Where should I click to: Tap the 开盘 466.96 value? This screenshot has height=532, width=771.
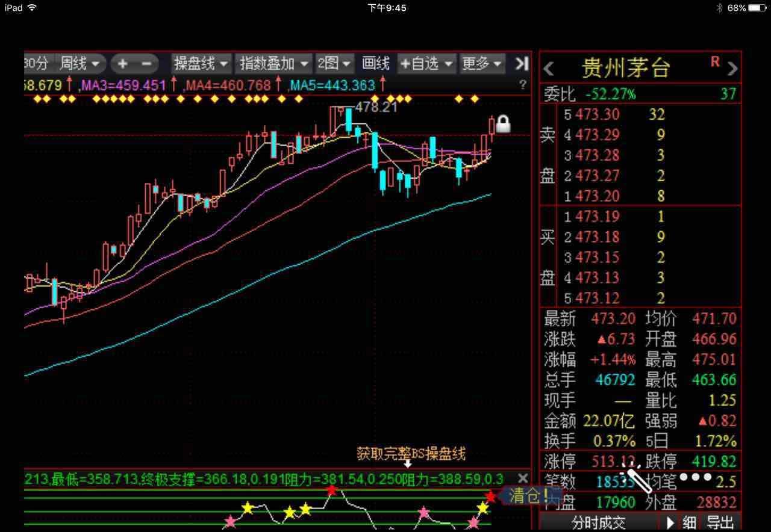(x=714, y=339)
